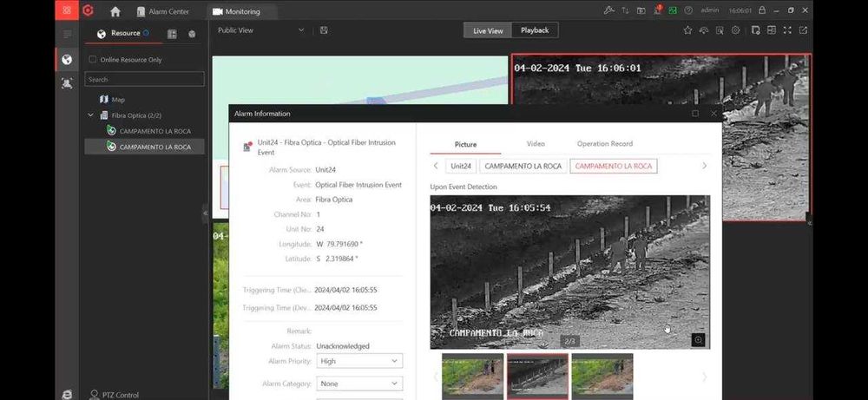Open the selected thermal picture thumbnail
This screenshot has height=400, width=868.
point(537,377)
